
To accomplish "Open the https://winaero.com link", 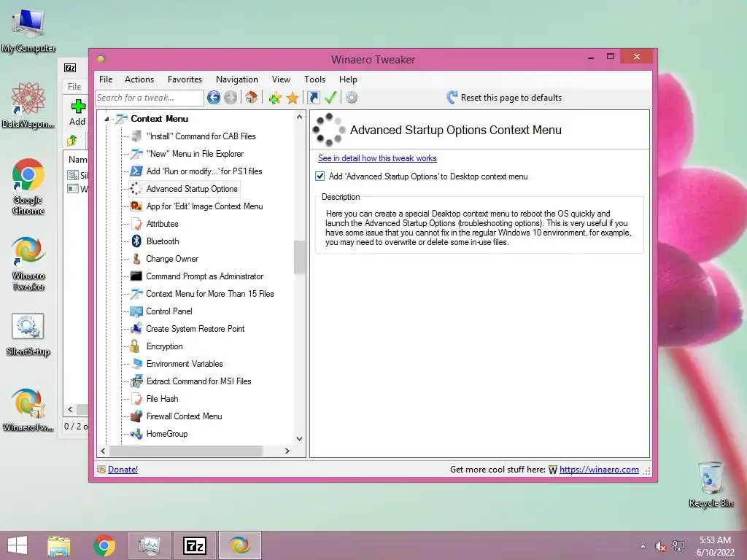I will 599,470.
